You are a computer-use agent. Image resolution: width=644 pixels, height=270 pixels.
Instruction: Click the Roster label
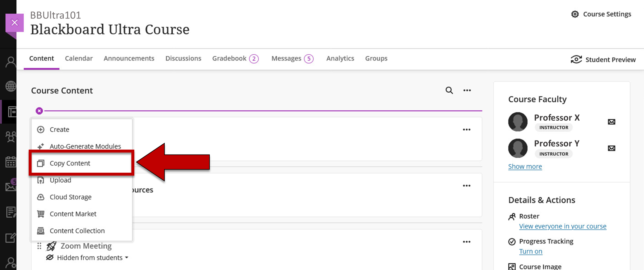pos(529,216)
